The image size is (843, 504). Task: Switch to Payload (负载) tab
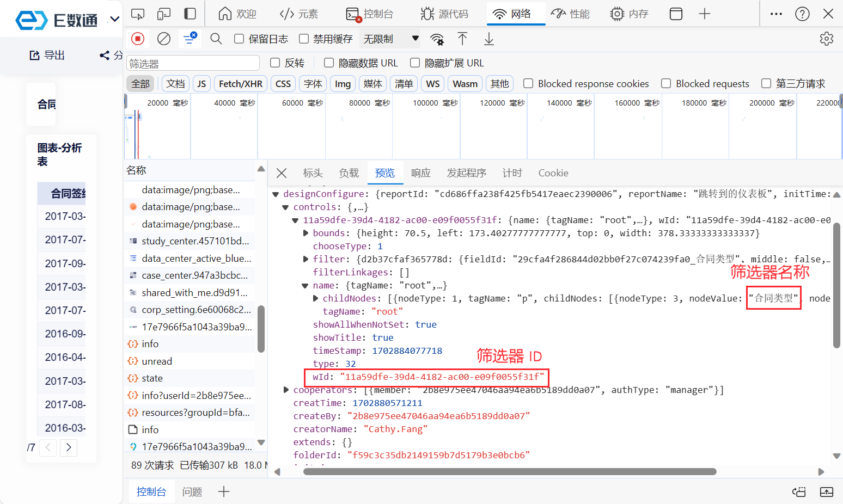pyautogui.click(x=349, y=173)
